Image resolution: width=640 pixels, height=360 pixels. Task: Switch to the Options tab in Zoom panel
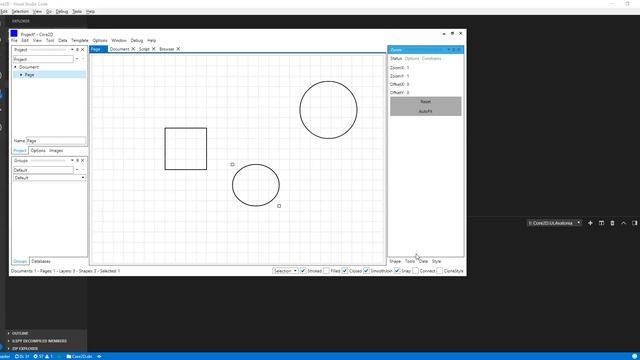412,59
